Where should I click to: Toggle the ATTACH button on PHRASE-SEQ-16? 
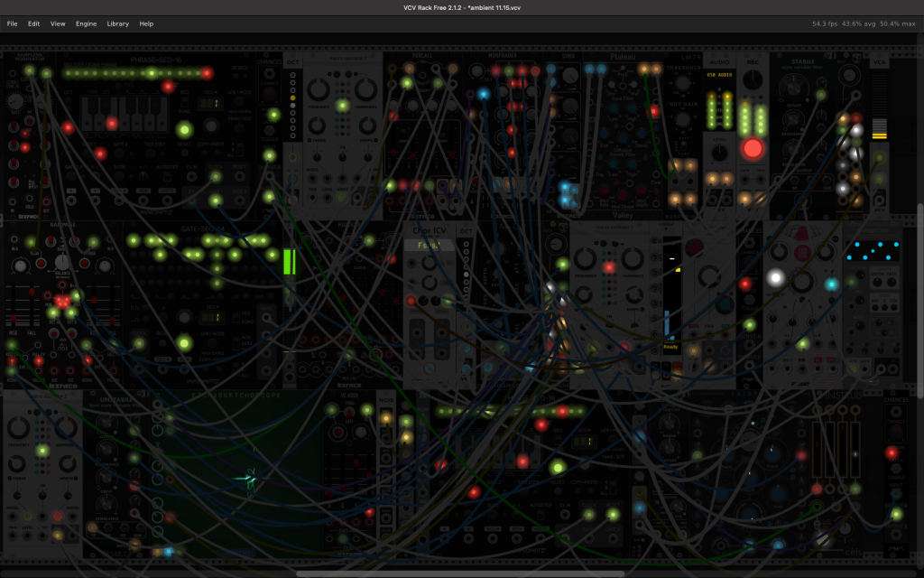tap(236, 76)
